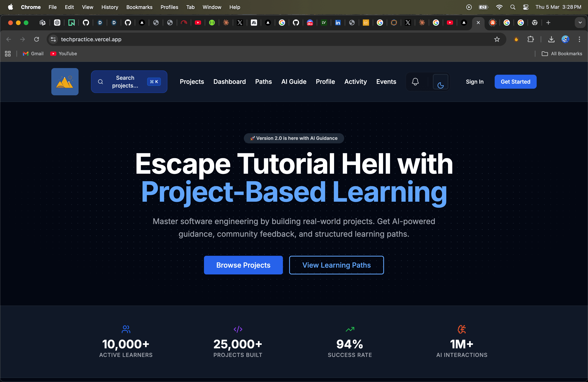The image size is (588, 382).
Task: Select the AI Guide navigation item
Action: [x=294, y=81]
